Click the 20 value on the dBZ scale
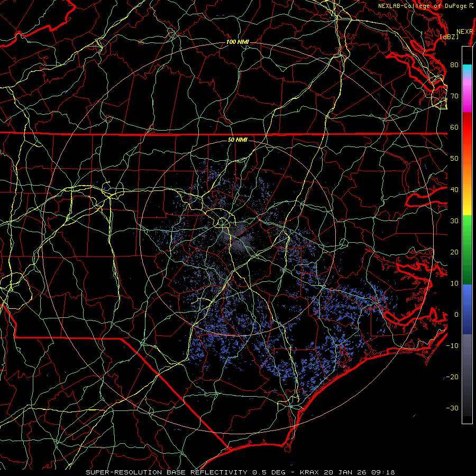 454,252
